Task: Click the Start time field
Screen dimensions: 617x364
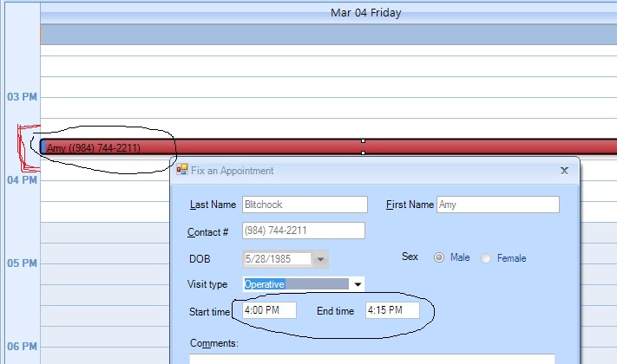Action: 269,310
